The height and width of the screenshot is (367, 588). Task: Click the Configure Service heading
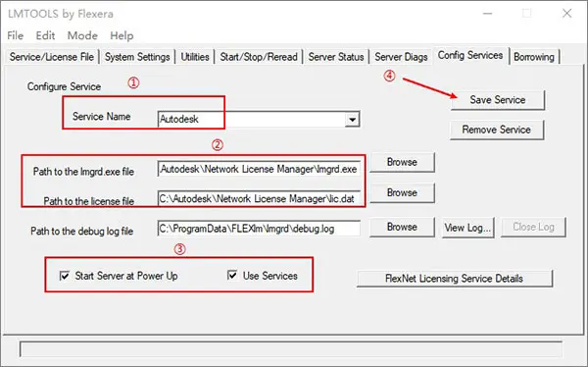[64, 86]
